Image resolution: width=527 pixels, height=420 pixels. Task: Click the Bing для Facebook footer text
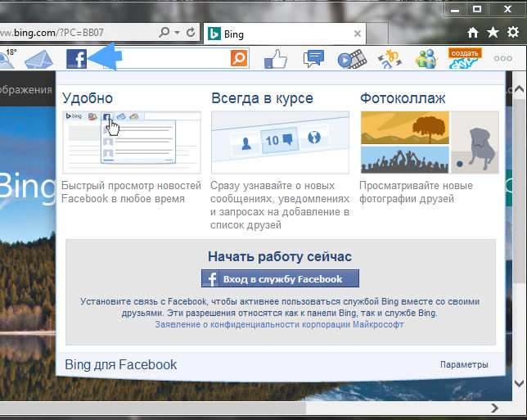pyautogui.click(x=120, y=364)
